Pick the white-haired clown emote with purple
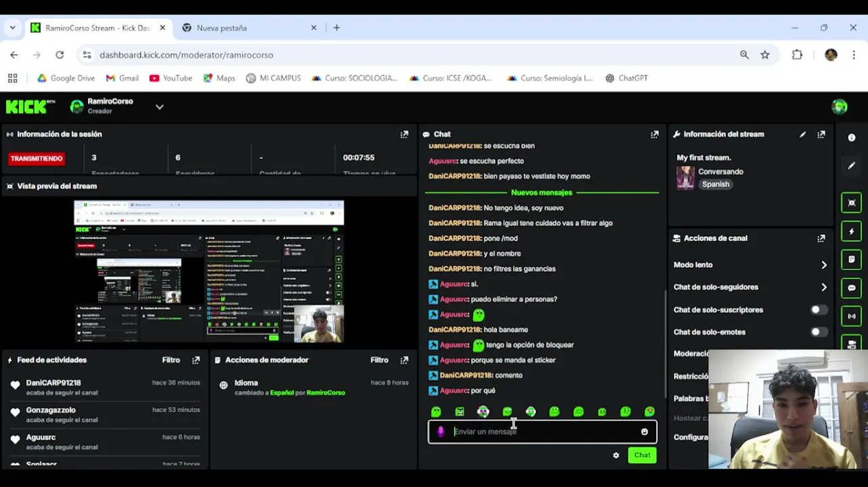Image resolution: width=868 pixels, height=487 pixels. coord(483,411)
